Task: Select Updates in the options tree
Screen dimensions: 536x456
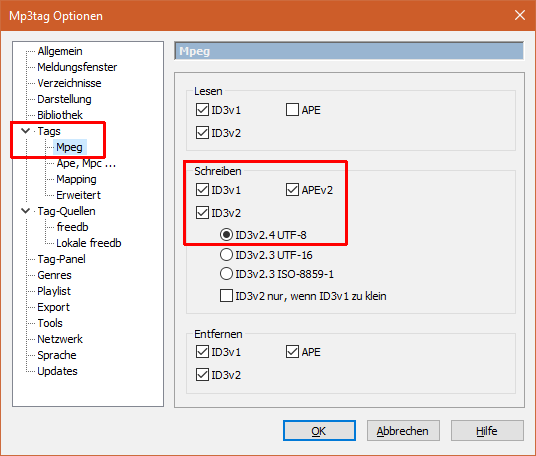Action: click(x=57, y=371)
